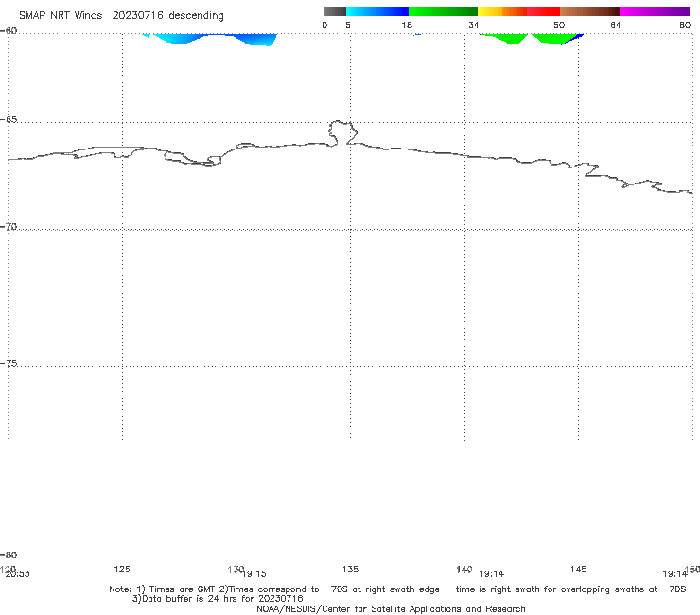Viewport: 700px width, 615px height.
Task: Click the '18' color scale label
Action: pyautogui.click(x=407, y=25)
